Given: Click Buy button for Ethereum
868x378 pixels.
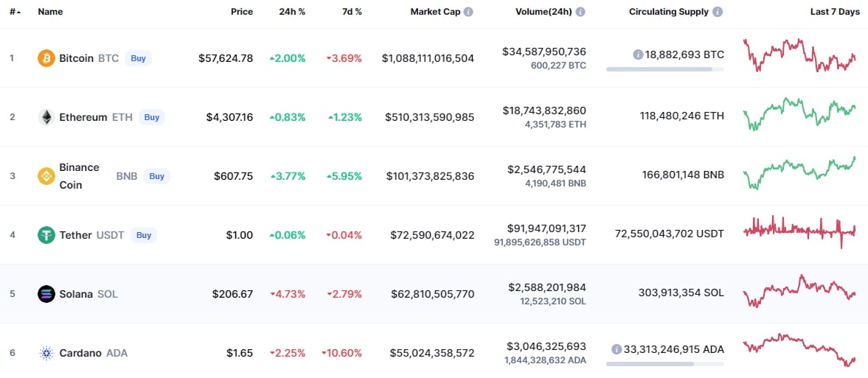Looking at the screenshot, I should pyautogui.click(x=152, y=117).
